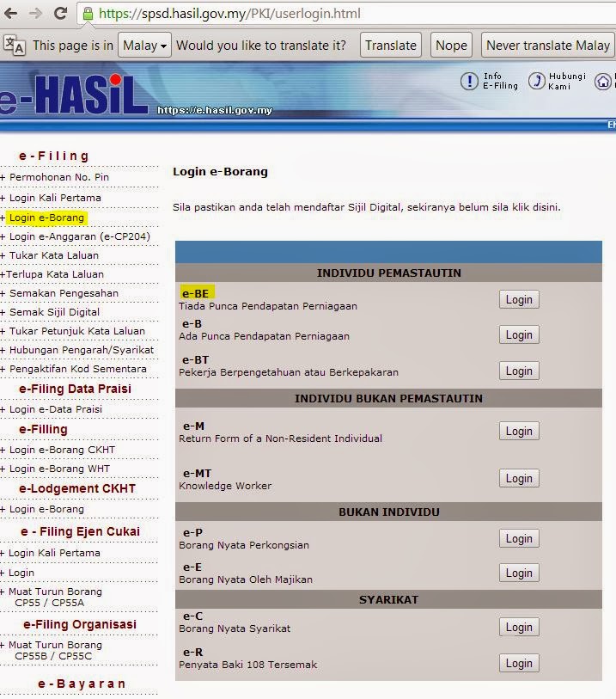
Task: Click the SYARIKAT section header
Action: tap(389, 599)
